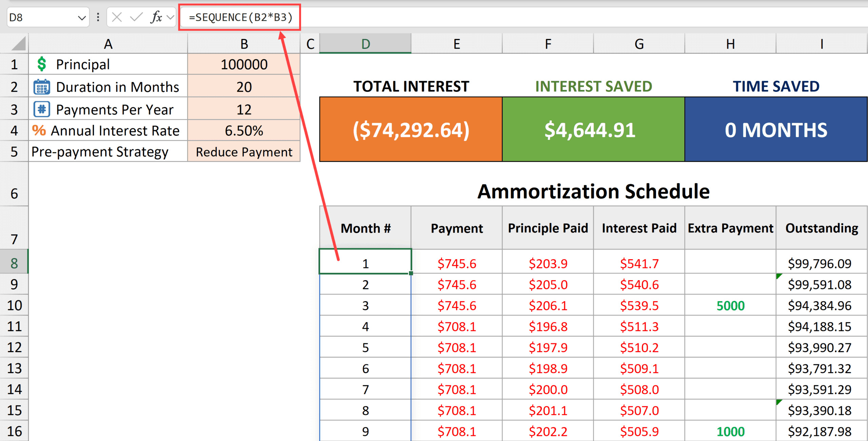The width and height of the screenshot is (868, 441).
Task: Click the hash icon beside Payments Per Year
Action: 42,109
